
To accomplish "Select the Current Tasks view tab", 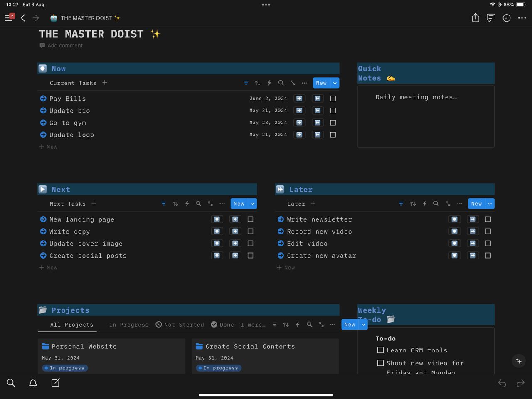I will point(73,83).
